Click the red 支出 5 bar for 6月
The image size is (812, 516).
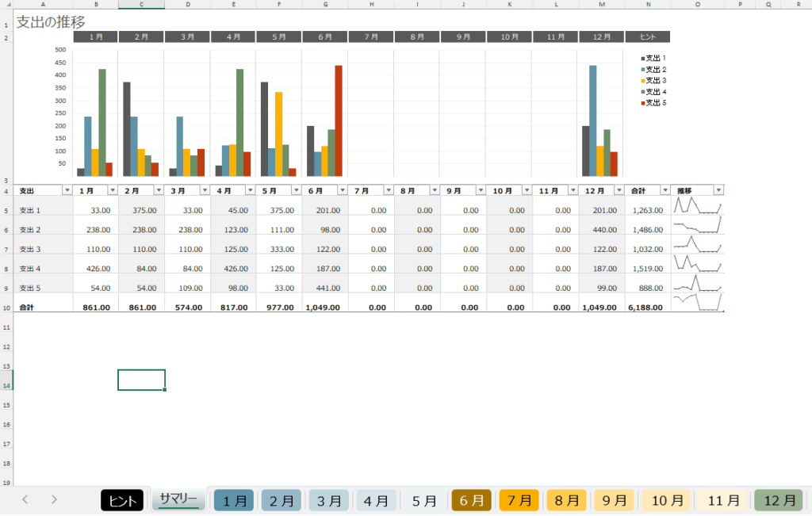pyautogui.click(x=339, y=121)
